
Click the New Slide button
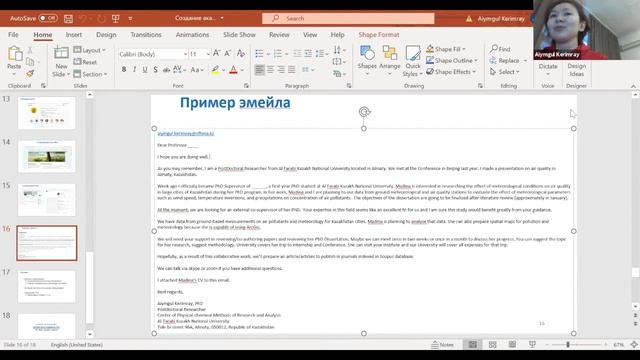pyautogui.click(x=61, y=61)
